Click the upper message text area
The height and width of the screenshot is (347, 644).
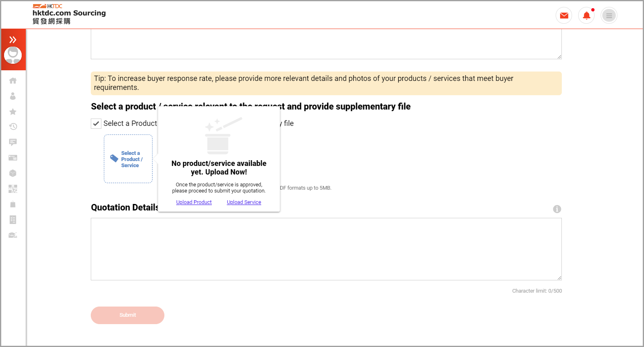click(x=326, y=44)
